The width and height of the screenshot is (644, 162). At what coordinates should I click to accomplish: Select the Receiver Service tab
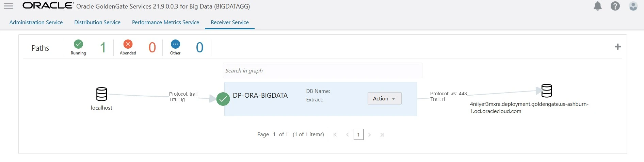(230, 22)
